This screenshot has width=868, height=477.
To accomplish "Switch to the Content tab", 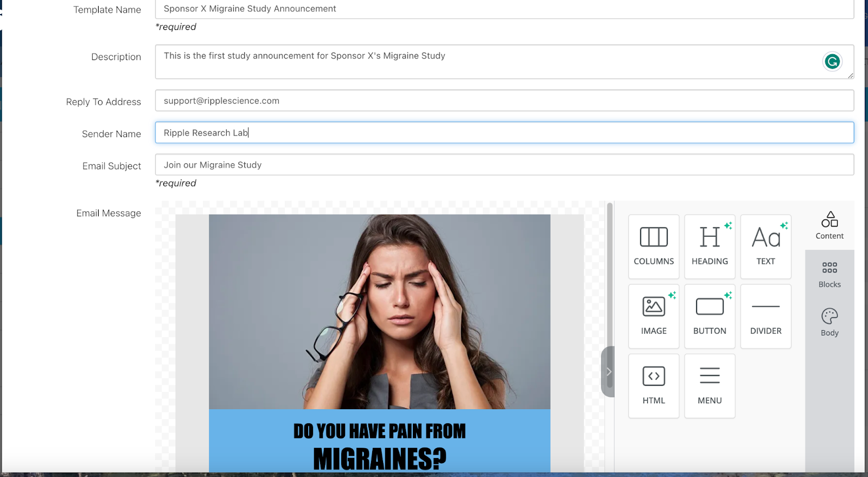I will (x=829, y=225).
